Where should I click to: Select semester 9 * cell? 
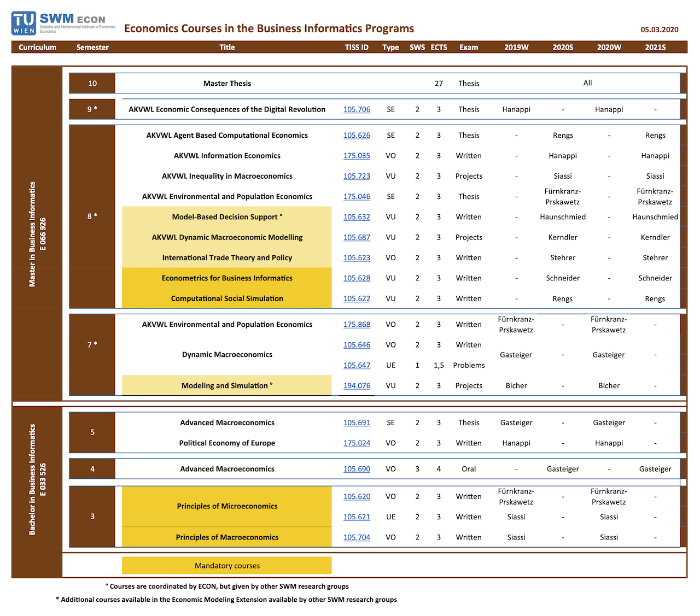pos(92,109)
